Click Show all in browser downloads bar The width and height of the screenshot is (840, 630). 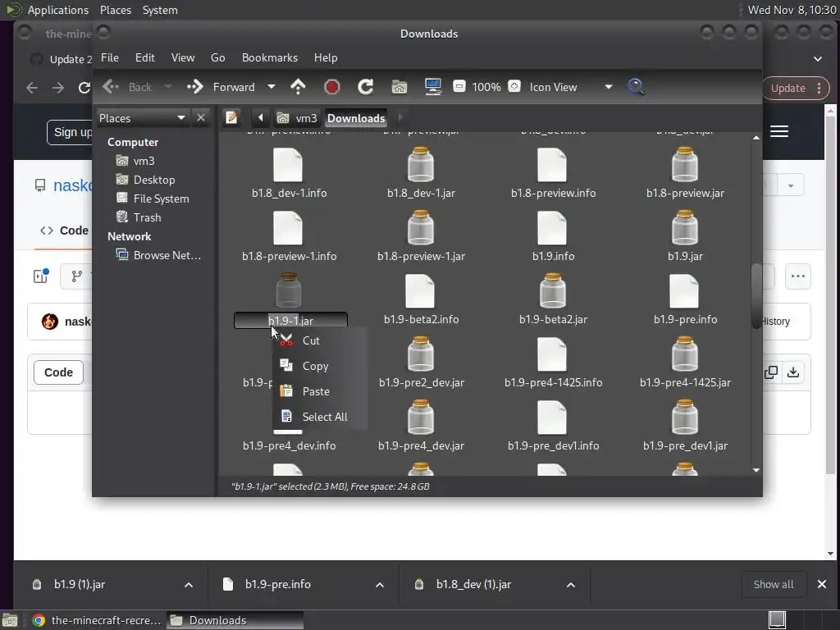[x=773, y=584]
